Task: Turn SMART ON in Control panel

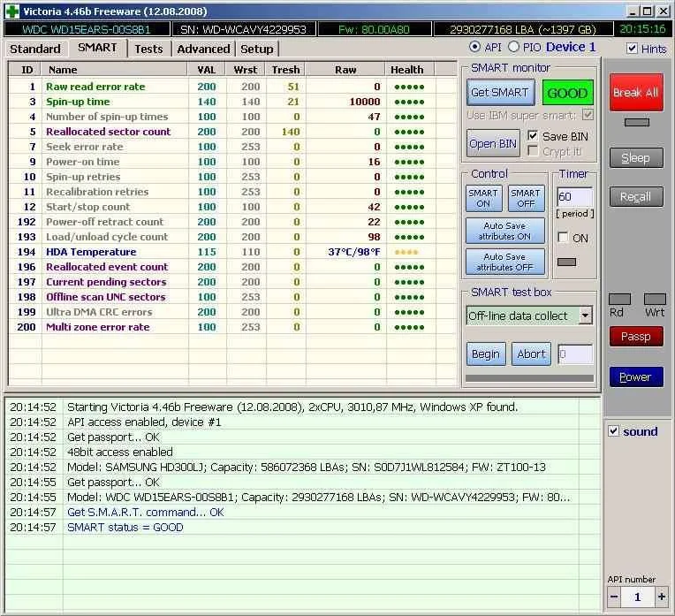Action: (483, 198)
